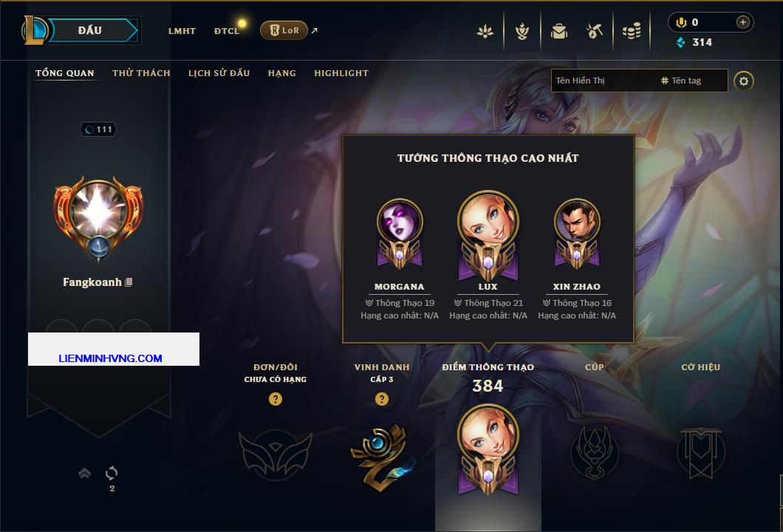Expand the up chevron in sidebar
Screen dimensions: 783x532
coord(84,473)
